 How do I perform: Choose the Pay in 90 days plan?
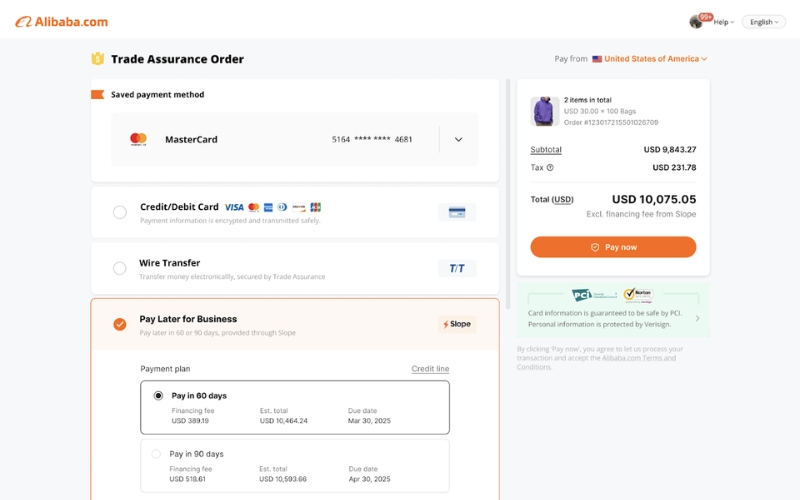156,454
